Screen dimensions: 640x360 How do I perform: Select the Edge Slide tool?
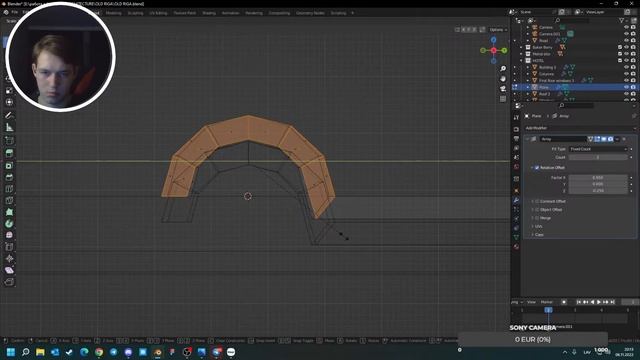9,247
